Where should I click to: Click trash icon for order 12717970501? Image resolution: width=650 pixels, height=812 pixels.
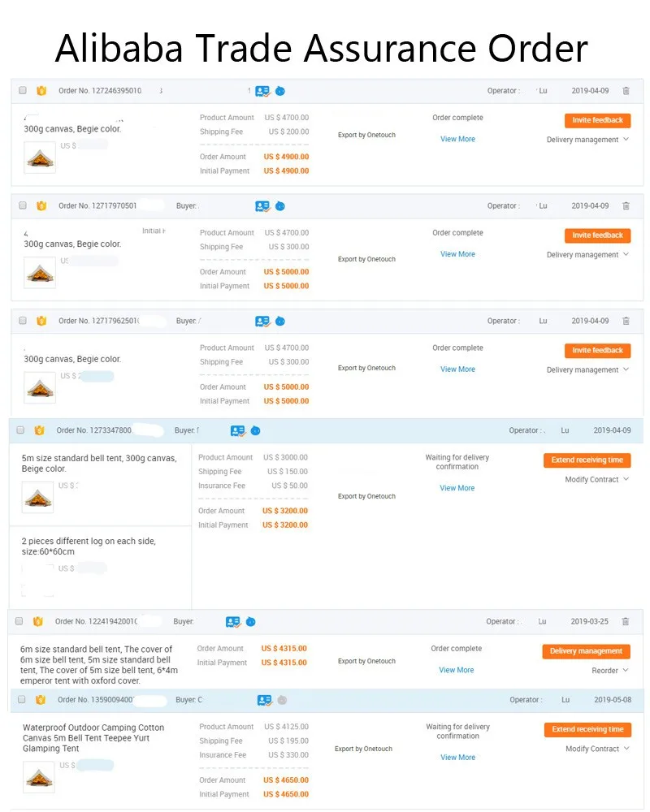pyautogui.click(x=626, y=205)
